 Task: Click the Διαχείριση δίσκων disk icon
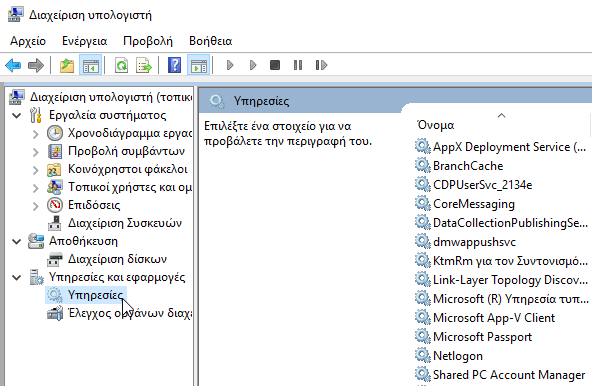[55, 259]
